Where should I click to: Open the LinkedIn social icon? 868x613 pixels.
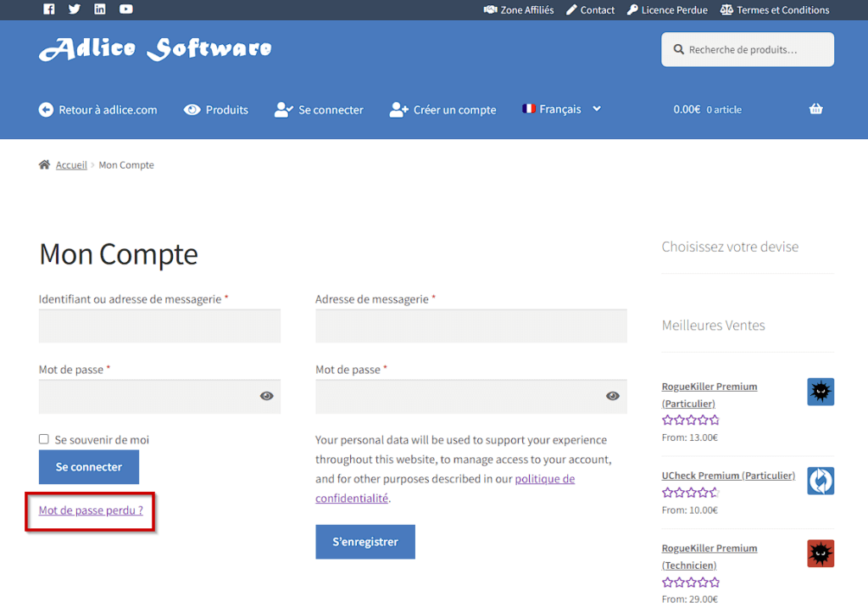pos(100,9)
